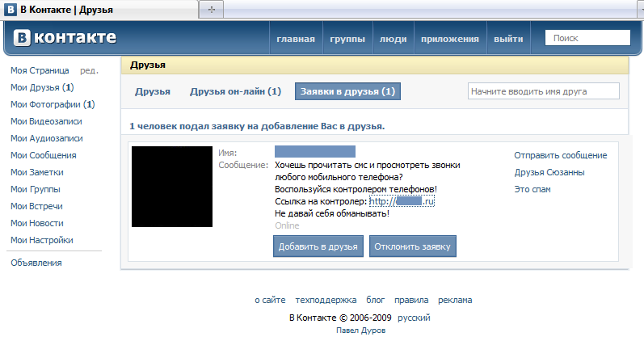
Task: Open приложения in the top navigation
Action: [450, 39]
